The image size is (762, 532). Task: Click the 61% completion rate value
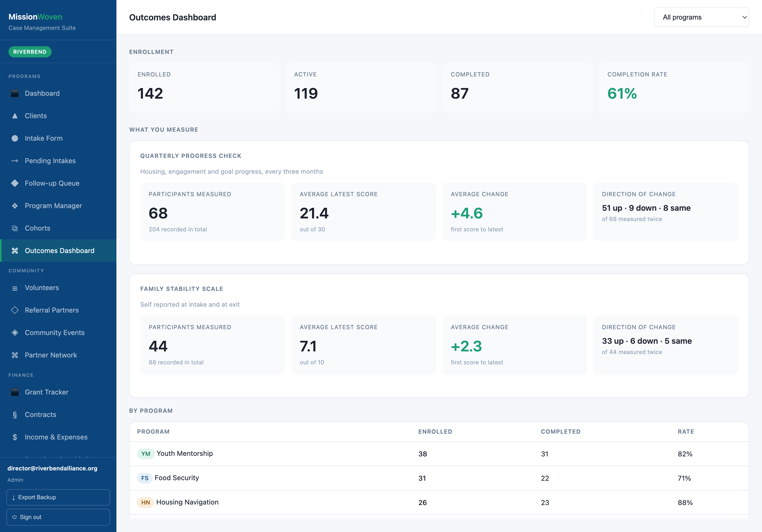click(x=622, y=94)
